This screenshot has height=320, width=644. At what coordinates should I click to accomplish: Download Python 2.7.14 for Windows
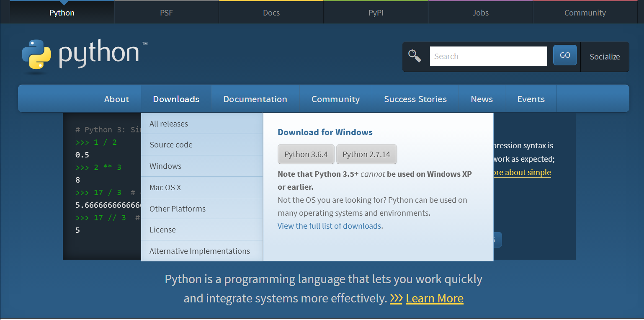click(x=366, y=154)
